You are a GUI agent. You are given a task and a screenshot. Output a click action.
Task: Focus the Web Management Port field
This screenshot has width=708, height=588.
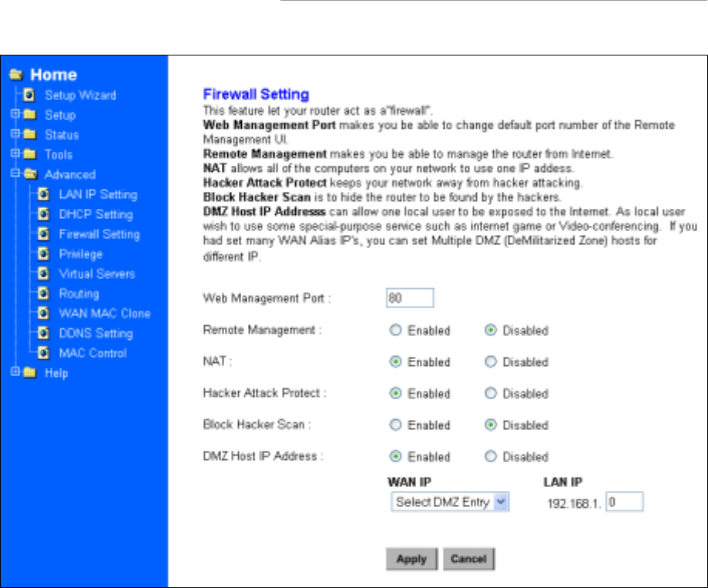tap(410, 297)
